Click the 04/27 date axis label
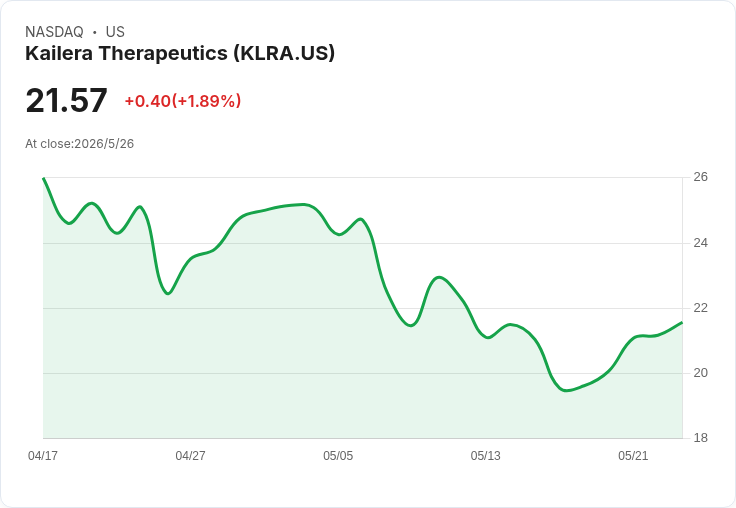Screen dimensions: 736x508 point(190,456)
